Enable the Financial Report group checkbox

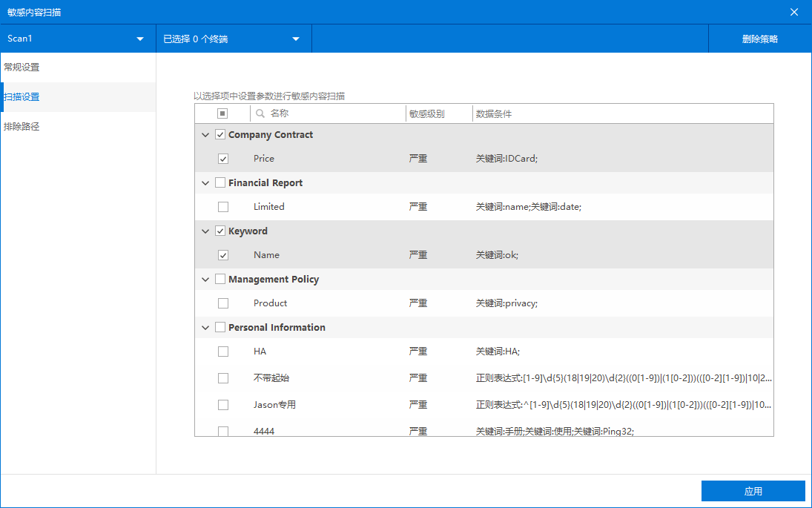220,183
